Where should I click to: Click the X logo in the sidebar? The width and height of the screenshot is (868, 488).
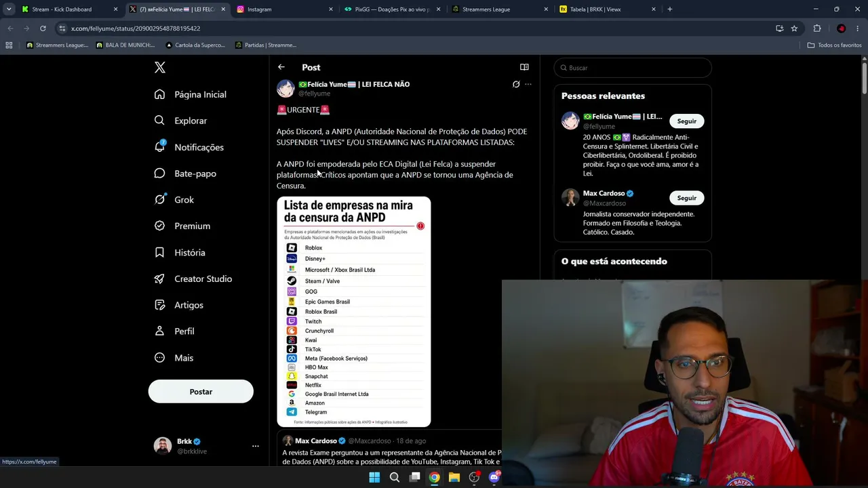coord(160,67)
